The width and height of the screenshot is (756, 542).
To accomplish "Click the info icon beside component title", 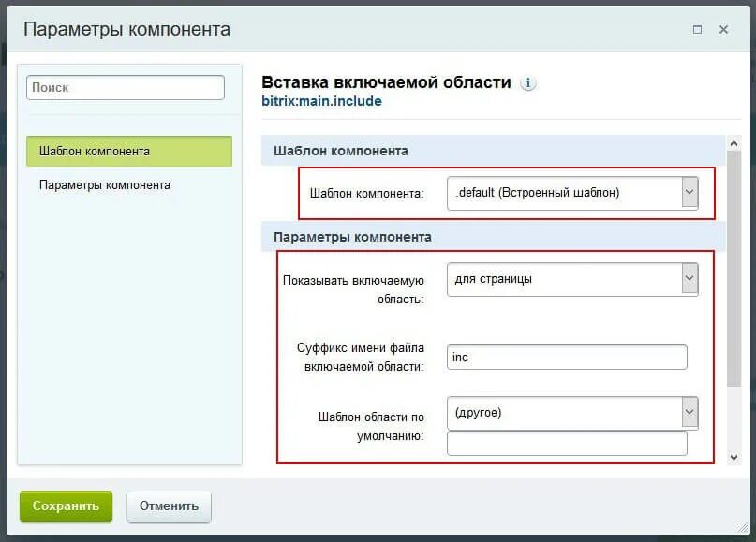I will click(528, 83).
